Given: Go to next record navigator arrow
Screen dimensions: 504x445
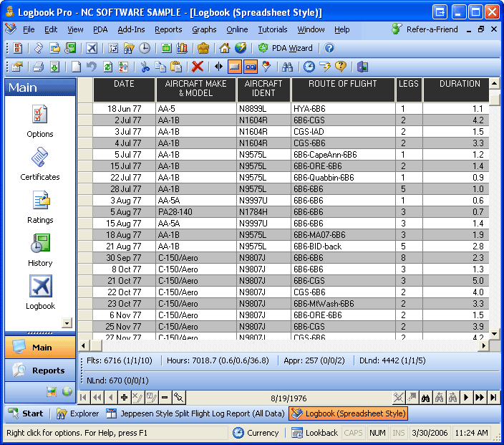Looking at the screenshot, I should 466,398.
